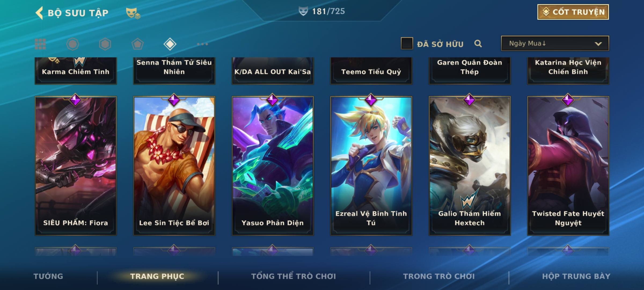Select the pentagon rarity filter icon
Viewport: 644px width, 290px height.
coord(137,44)
